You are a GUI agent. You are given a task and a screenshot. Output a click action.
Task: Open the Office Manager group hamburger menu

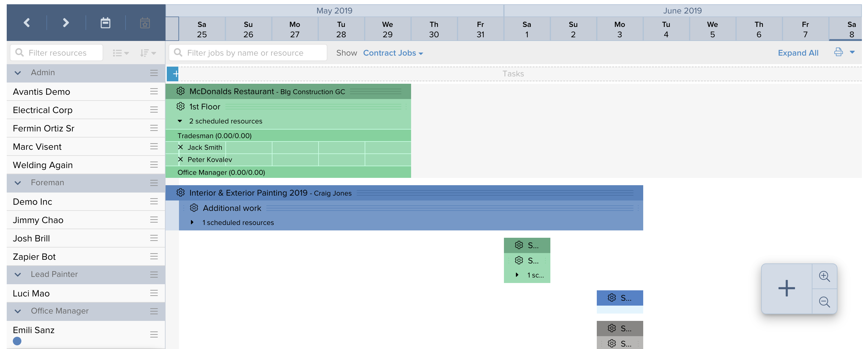(154, 311)
